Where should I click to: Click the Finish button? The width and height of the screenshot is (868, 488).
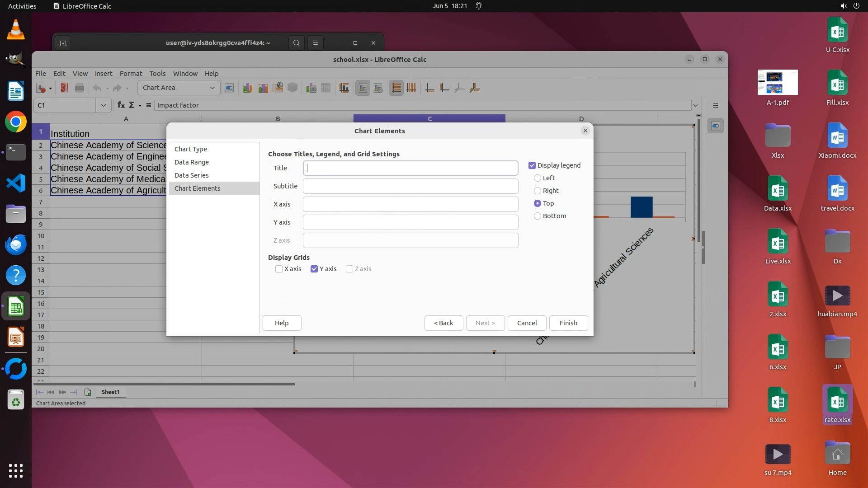pyautogui.click(x=568, y=323)
